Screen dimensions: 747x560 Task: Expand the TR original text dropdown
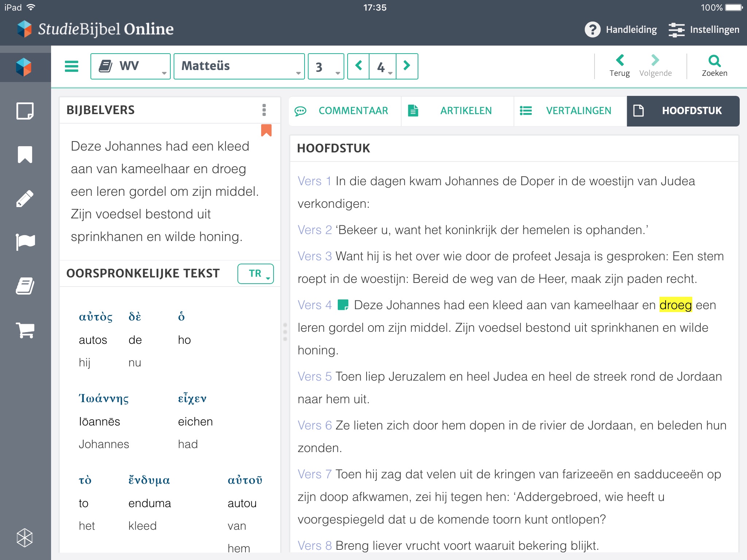pyautogui.click(x=255, y=273)
